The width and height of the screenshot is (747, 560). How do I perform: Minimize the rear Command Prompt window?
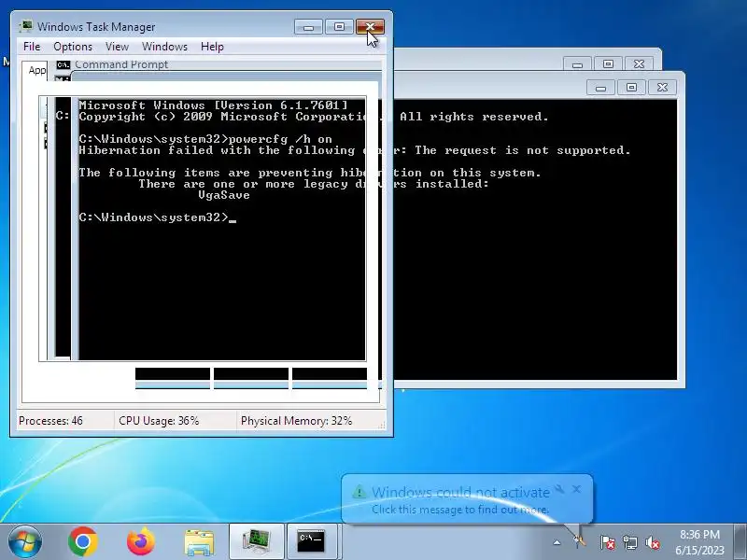coord(577,64)
